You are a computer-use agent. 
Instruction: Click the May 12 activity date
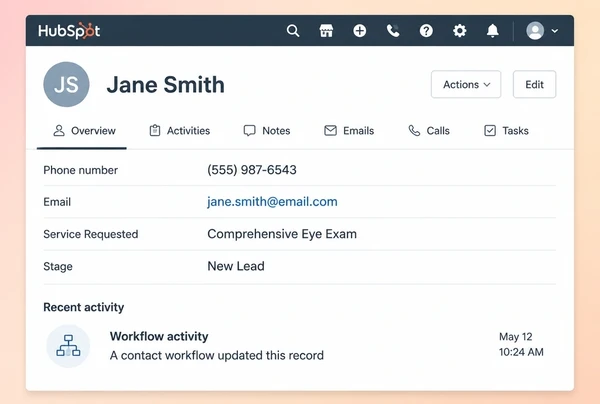515,337
